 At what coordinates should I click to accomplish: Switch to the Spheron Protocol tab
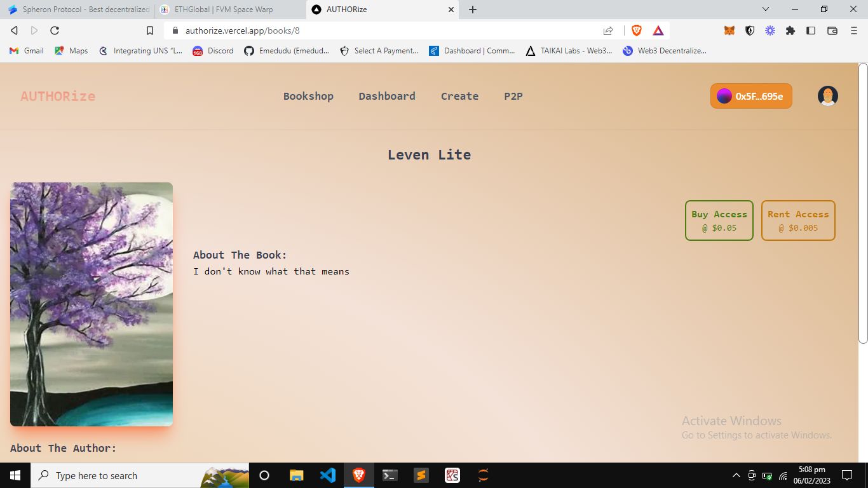point(76,10)
